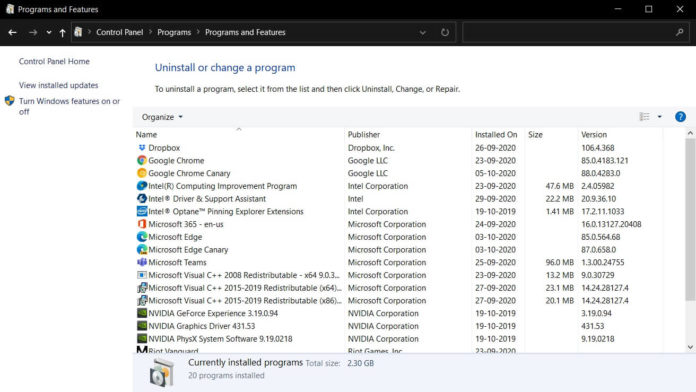Click version 9.19.0218 cell
The height and width of the screenshot is (392, 696).
(x=598, y=339)
